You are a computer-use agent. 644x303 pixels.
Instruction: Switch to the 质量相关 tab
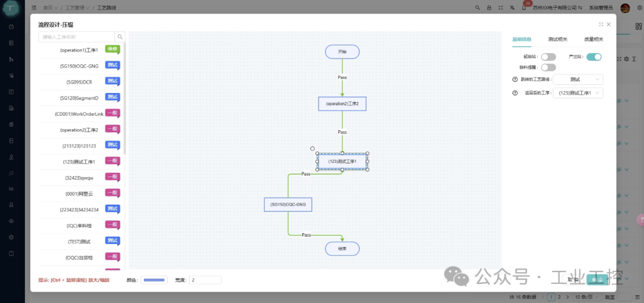coord(594,39)
